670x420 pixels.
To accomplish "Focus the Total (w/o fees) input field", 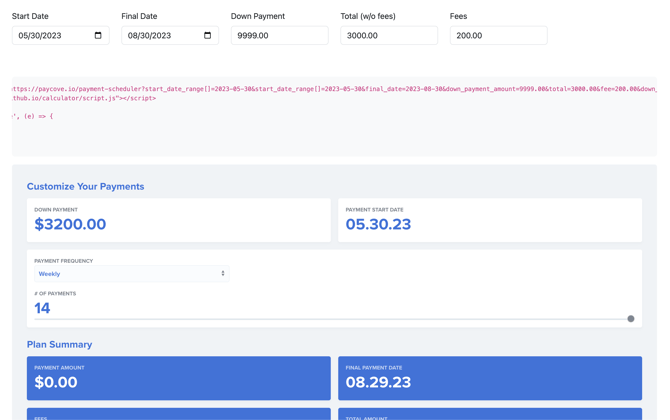I will 389,35.
